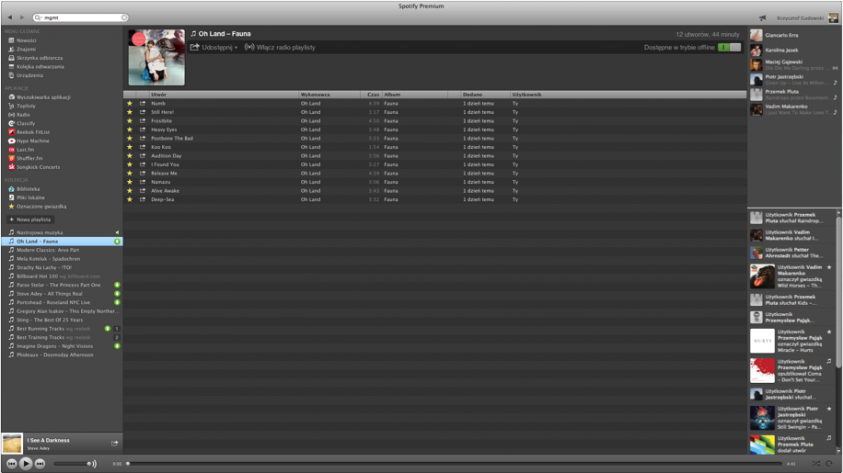Click the search input field
Image resolution: width=843 pixels, height=473 pixels.
pos(81,17)
